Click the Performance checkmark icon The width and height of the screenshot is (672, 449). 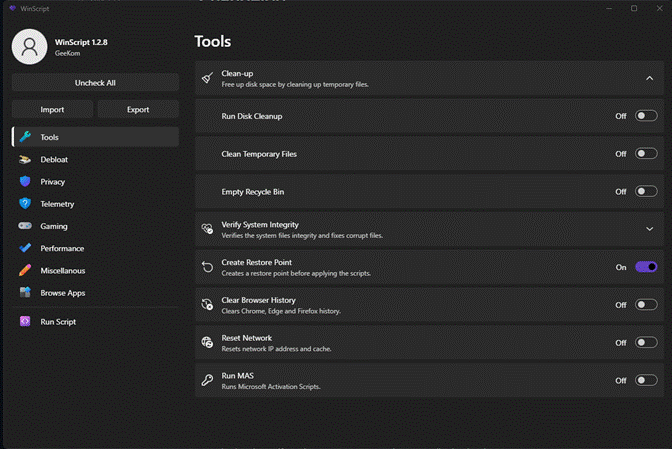point(25,248)
